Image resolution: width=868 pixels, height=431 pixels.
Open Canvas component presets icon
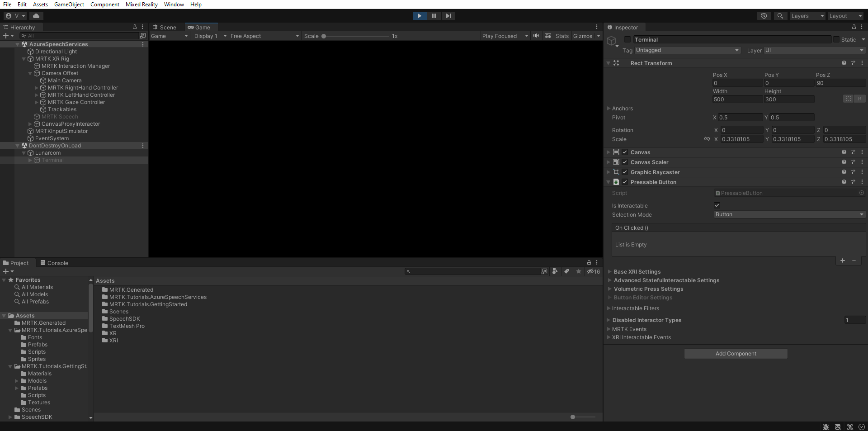(853, 152)
